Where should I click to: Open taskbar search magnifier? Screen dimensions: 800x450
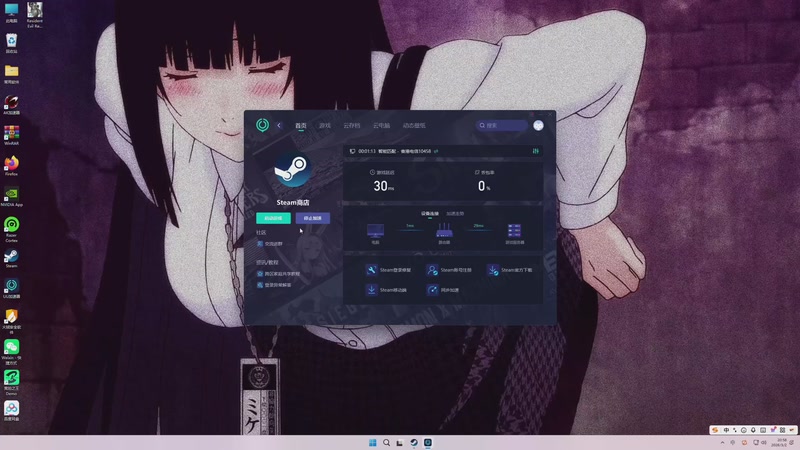pos(386,442)
